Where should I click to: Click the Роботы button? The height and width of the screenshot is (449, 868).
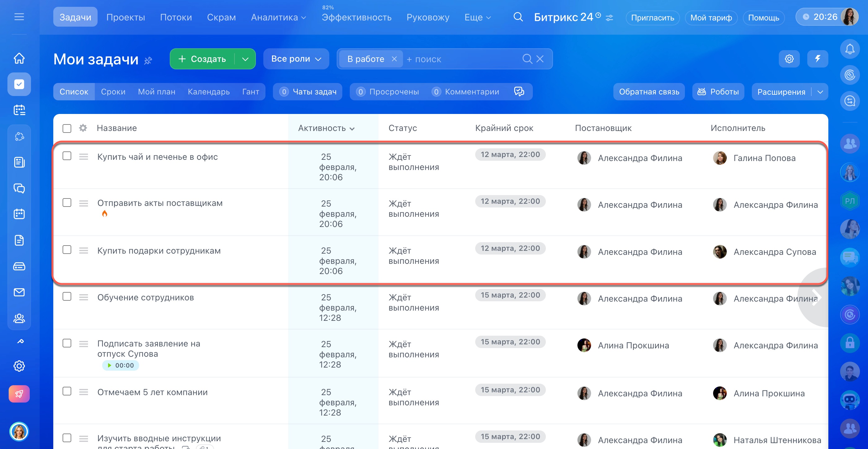click(x=718, y=92)
